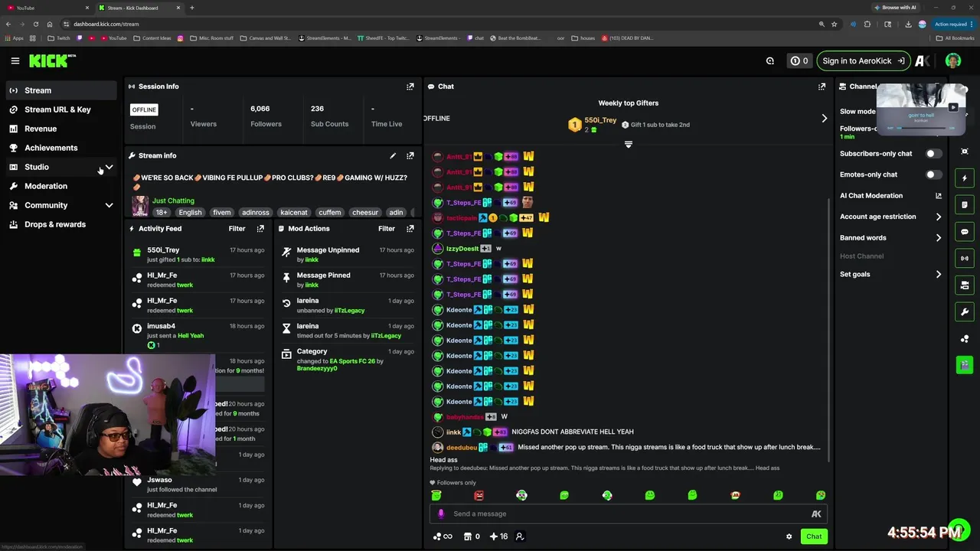Open All Bookmarks folder

pyautogui.click(x=955, y=37)
